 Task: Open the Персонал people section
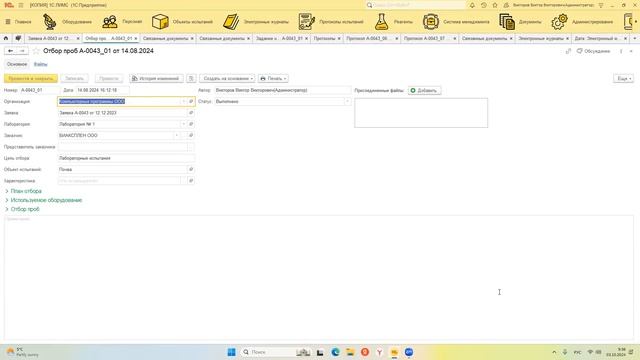pyautogui.click(x=122, y=22)
